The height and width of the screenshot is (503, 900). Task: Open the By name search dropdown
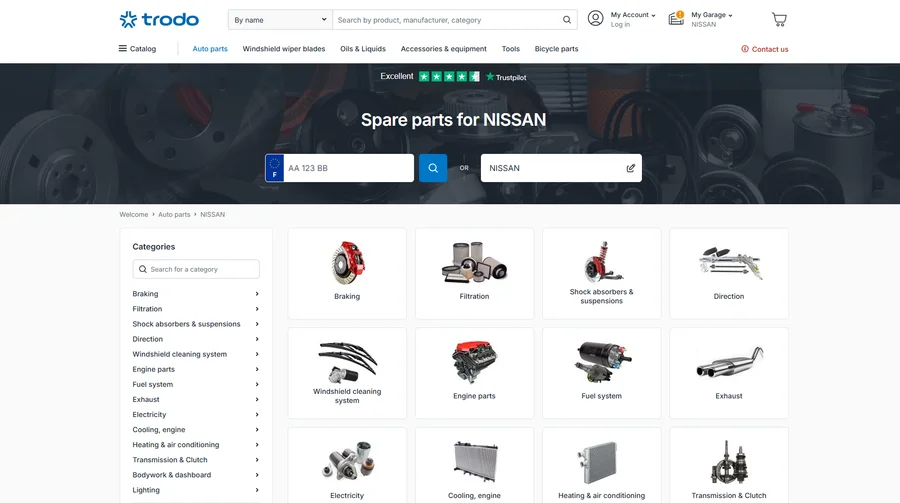[280, 20]
